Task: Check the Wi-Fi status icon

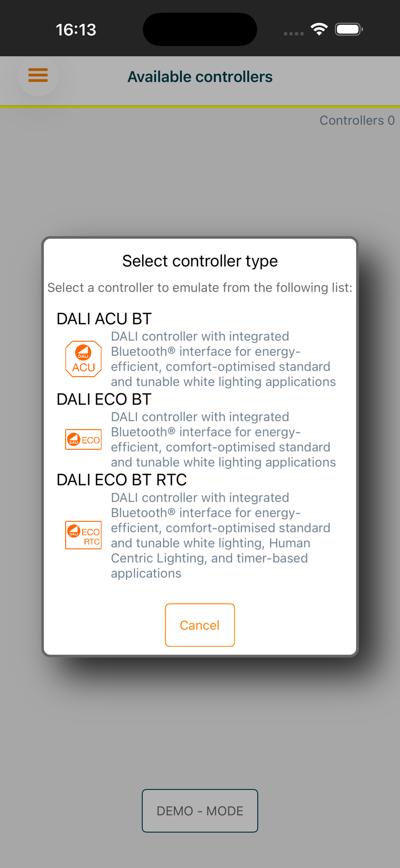Action: tap(319, 29)
